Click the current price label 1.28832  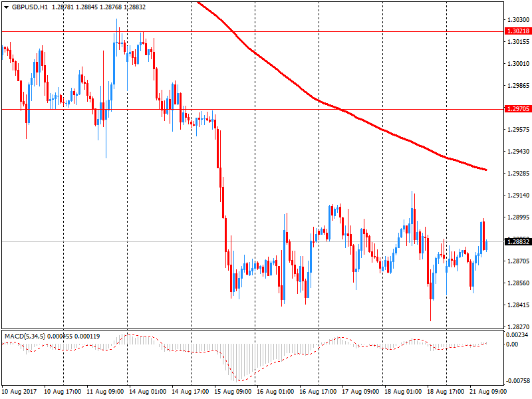tap(518, 242)
